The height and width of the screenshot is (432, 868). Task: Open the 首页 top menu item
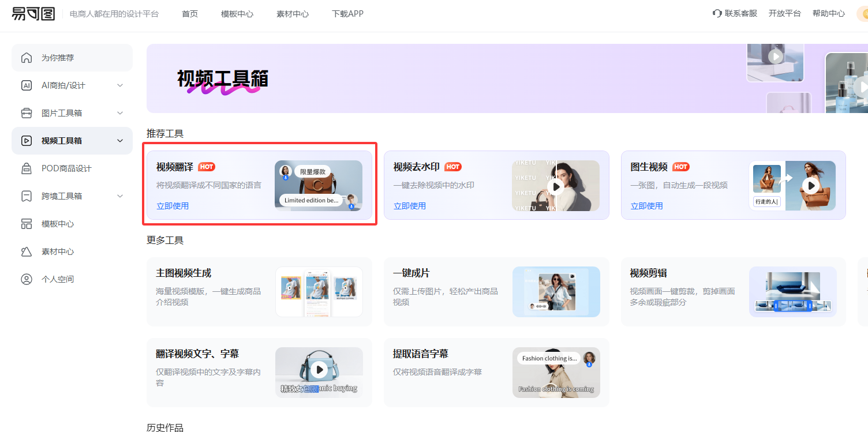pos(190,13)
